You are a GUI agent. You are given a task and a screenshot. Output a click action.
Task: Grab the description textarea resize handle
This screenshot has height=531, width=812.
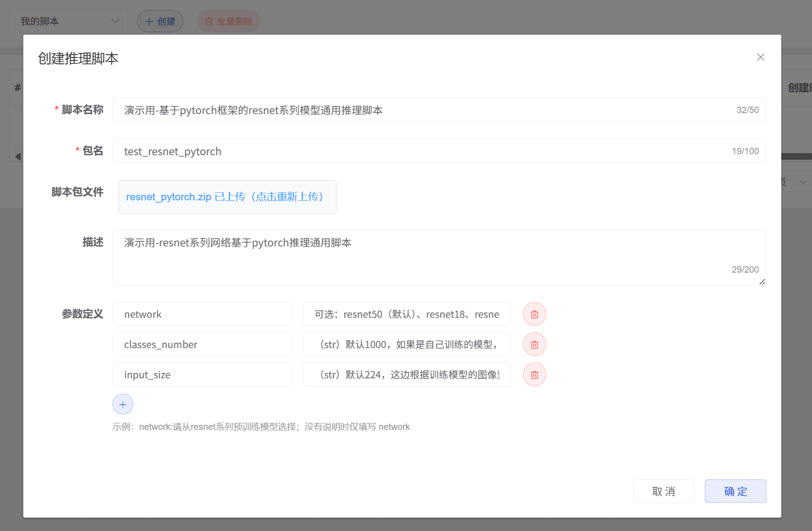[x=762, y=282]
